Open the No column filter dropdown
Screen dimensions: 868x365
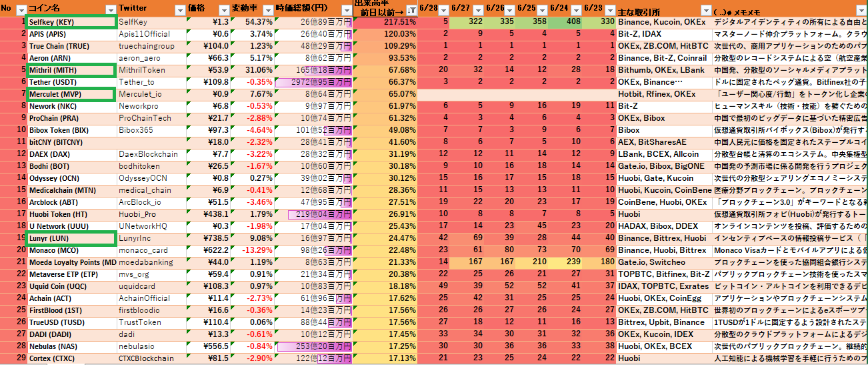21,10
